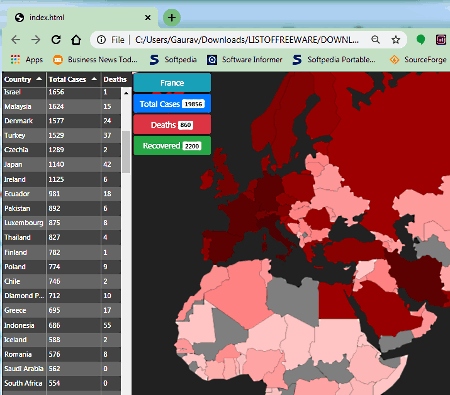The width and height of the screenshot is (450, 395).
Task: Open Softpedia Portable bookmark
Action: (334, 60)
